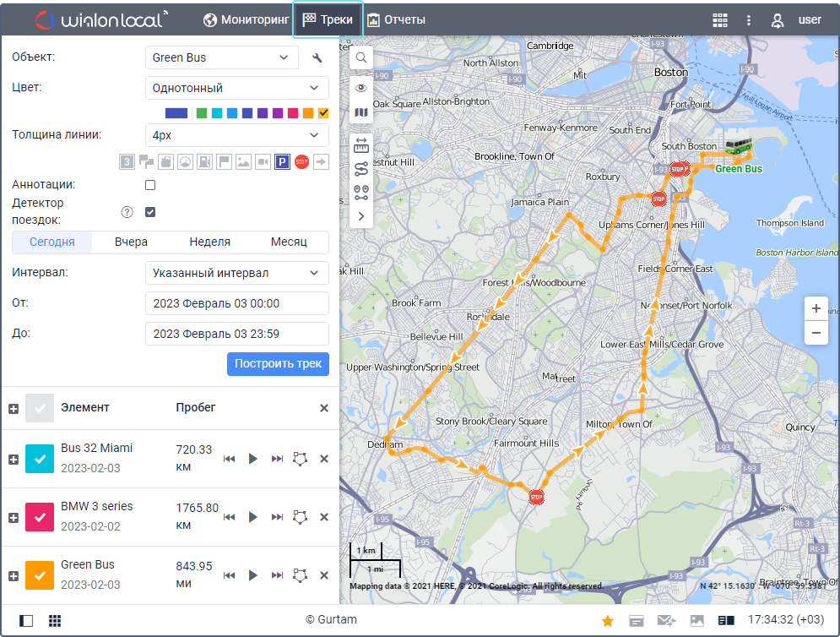Select the distance ruler tool on map
840x637 pixels.
[x=360, y=145]
